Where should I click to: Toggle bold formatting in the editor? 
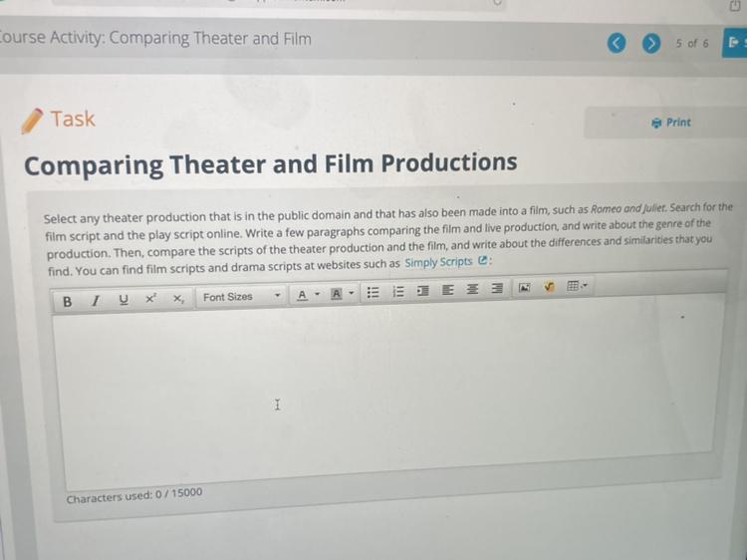(x=68, y=302)
